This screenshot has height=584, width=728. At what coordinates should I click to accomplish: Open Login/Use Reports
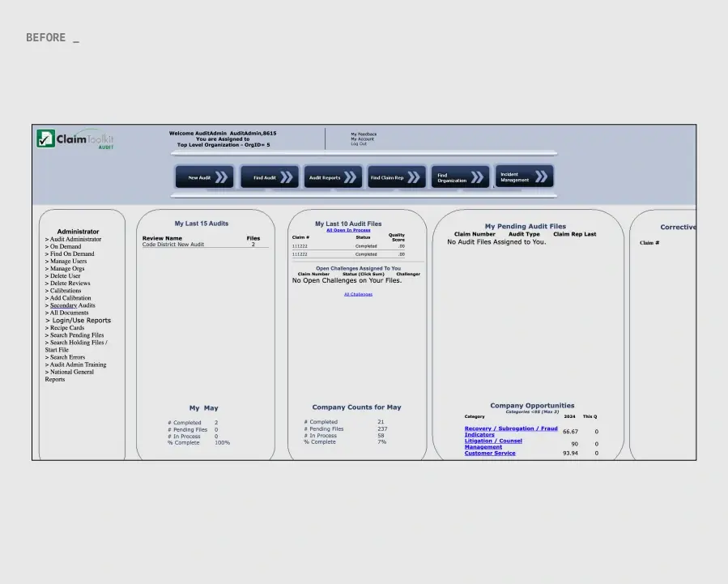pos(78,320)
